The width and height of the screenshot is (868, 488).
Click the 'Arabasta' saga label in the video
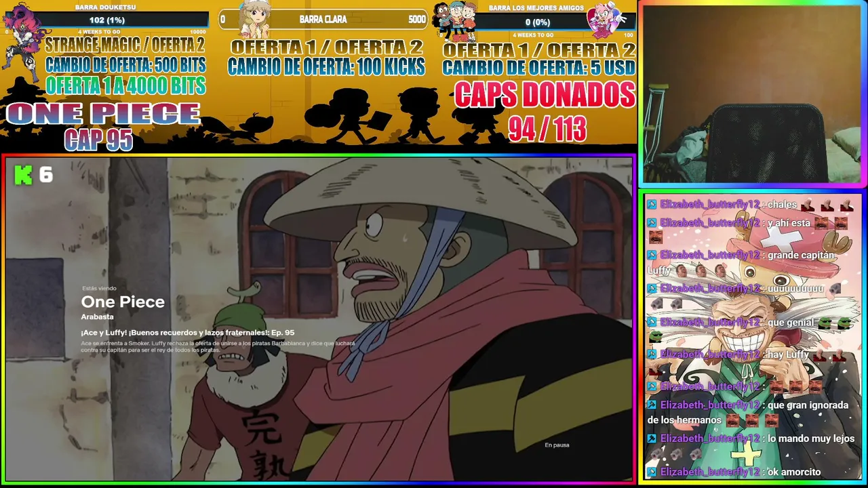point(98,317)
